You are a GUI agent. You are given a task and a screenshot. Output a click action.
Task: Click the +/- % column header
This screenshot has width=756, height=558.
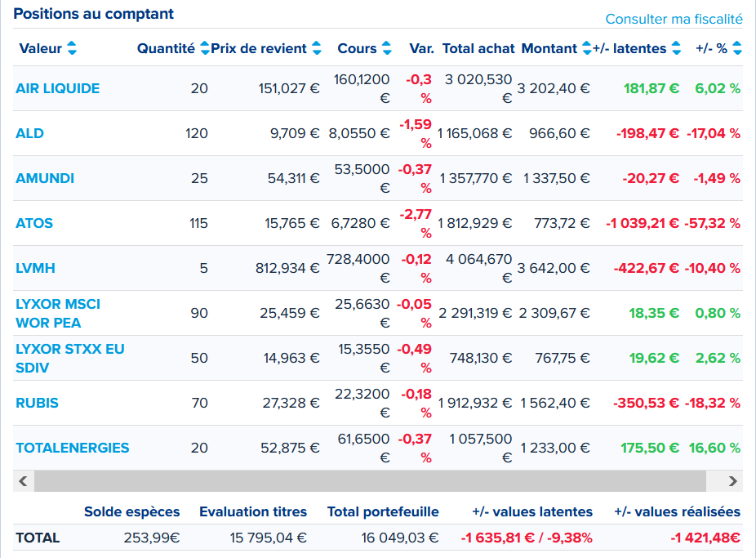click(712, 48)
